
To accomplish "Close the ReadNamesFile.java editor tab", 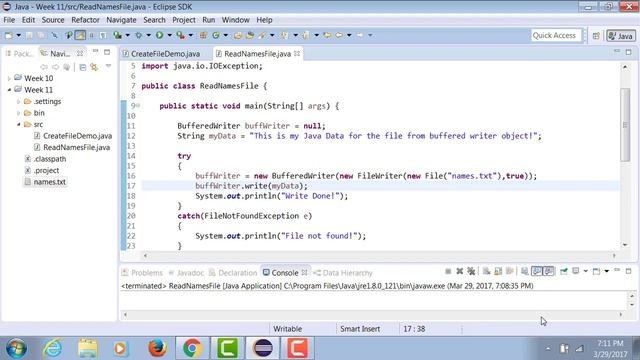I will (297, 53).
